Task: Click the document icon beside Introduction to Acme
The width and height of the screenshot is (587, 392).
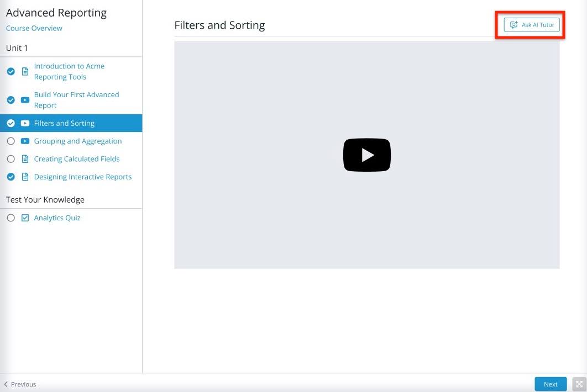Action: [x=25, y=72]
